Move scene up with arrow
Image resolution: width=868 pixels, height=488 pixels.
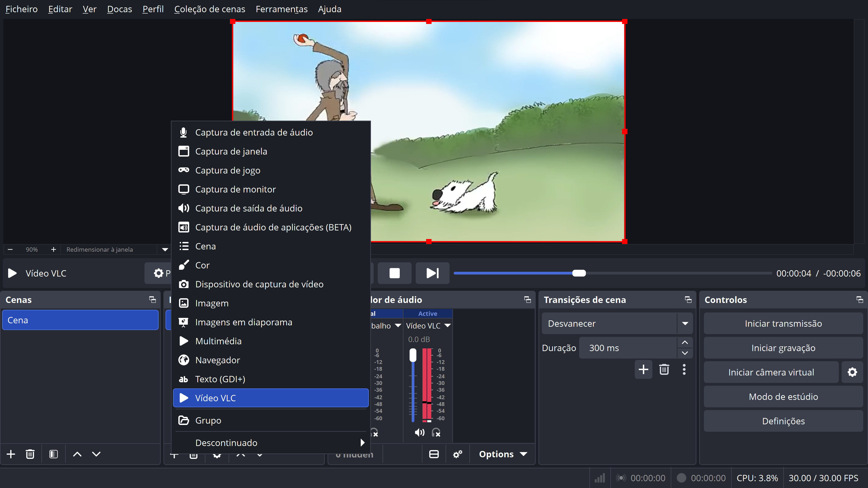[77, 454]
